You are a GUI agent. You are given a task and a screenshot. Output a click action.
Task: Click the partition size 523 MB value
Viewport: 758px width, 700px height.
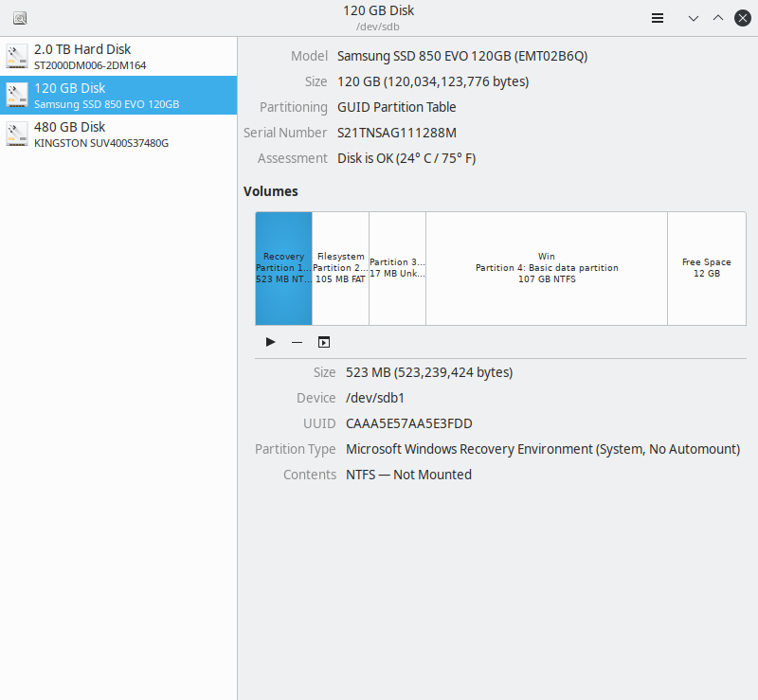429,372
